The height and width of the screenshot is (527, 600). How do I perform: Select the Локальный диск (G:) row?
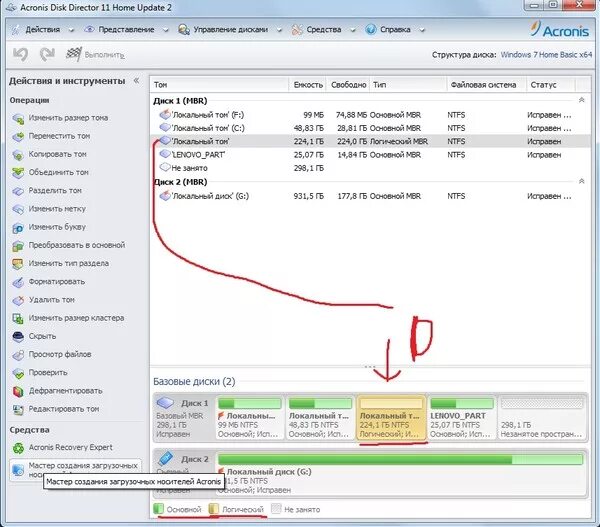[x=369, y=196]
